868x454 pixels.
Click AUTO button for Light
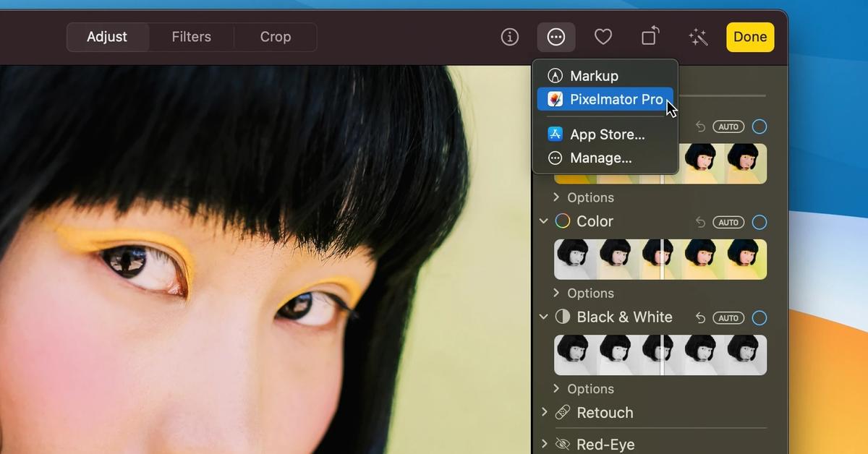[x=728, y=127]
